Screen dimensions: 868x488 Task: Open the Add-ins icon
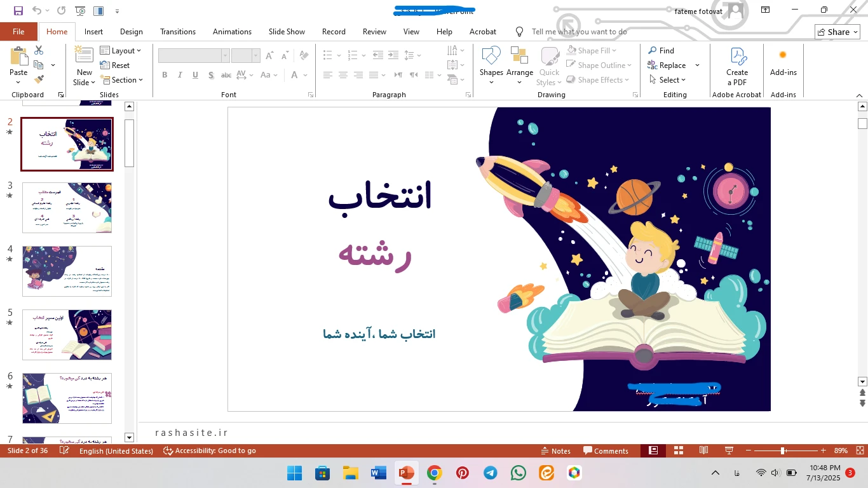tap(783, 56)
